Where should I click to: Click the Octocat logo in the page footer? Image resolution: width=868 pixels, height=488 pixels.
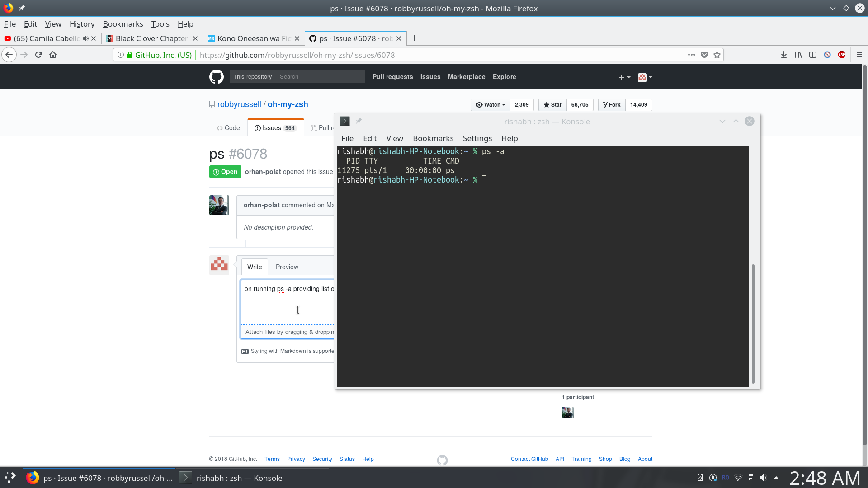click(x=442, y=460)
